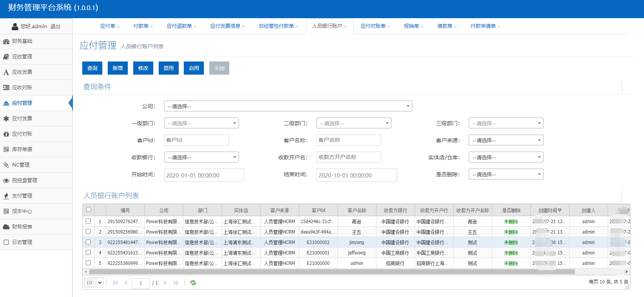Viewport: 644px width, 297px height.
Task: Check the checkbox for row 3 jinyong
Action: click(88, 242)
